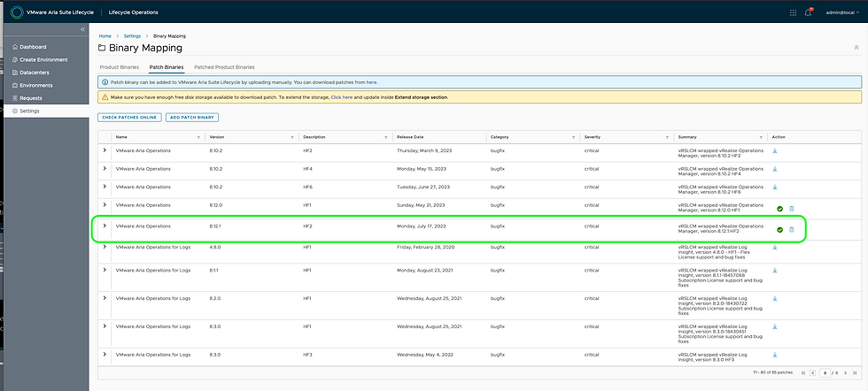
Task: Follow the Settings breadcrumb link
Action: coord(132,36)
